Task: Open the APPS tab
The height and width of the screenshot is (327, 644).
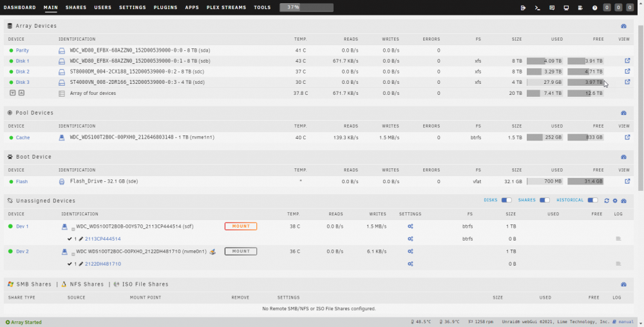Action: click(x=192, y=7)
